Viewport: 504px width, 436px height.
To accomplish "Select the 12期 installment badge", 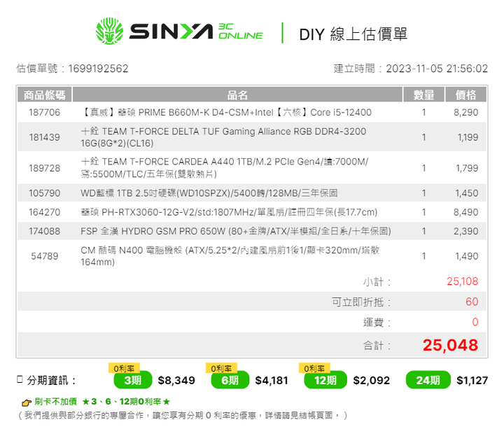I will (325, 380).
